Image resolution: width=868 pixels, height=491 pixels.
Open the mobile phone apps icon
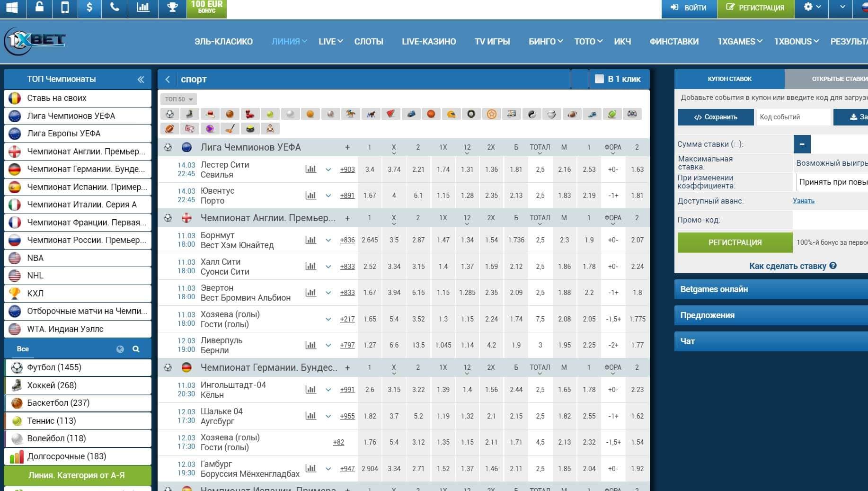[65, 8]
